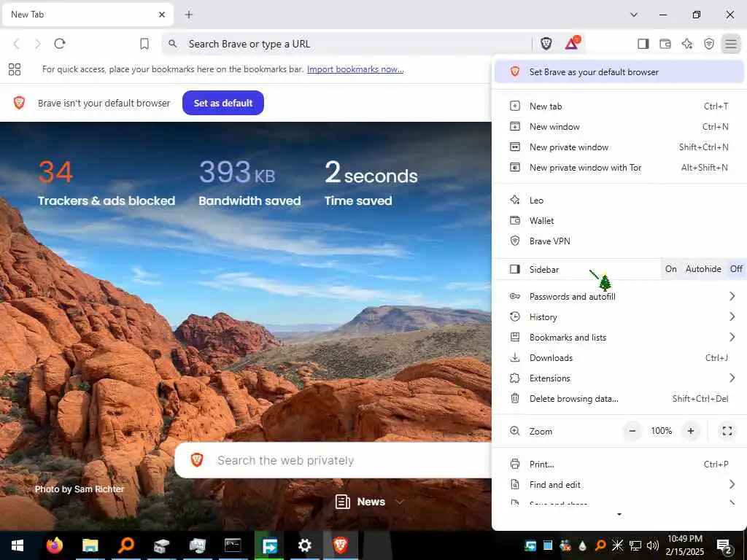
Task: Click the hamburger main menu button
Action: [x=731, y=44]
